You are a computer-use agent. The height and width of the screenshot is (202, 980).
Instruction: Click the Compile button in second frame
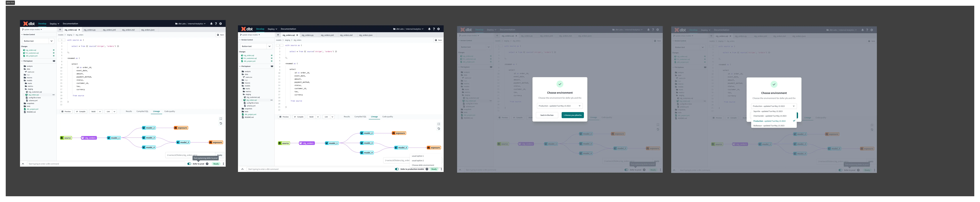299,117
